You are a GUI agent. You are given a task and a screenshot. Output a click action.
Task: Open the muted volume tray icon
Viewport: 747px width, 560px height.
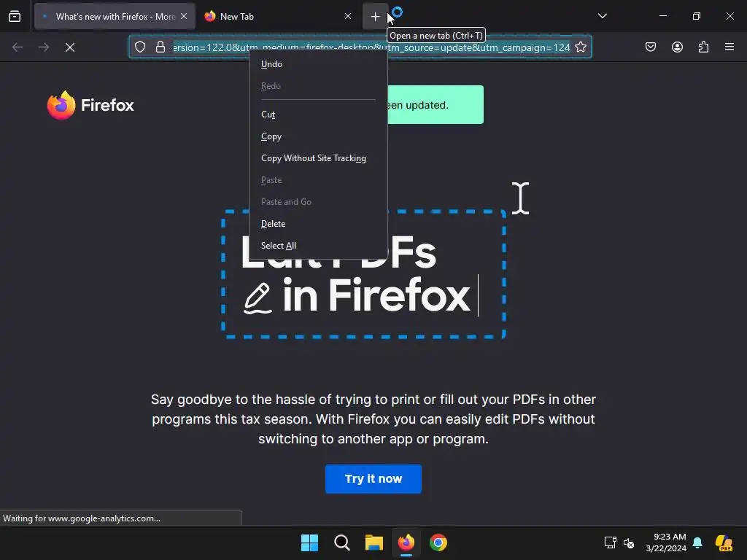[x=629, y=542]
